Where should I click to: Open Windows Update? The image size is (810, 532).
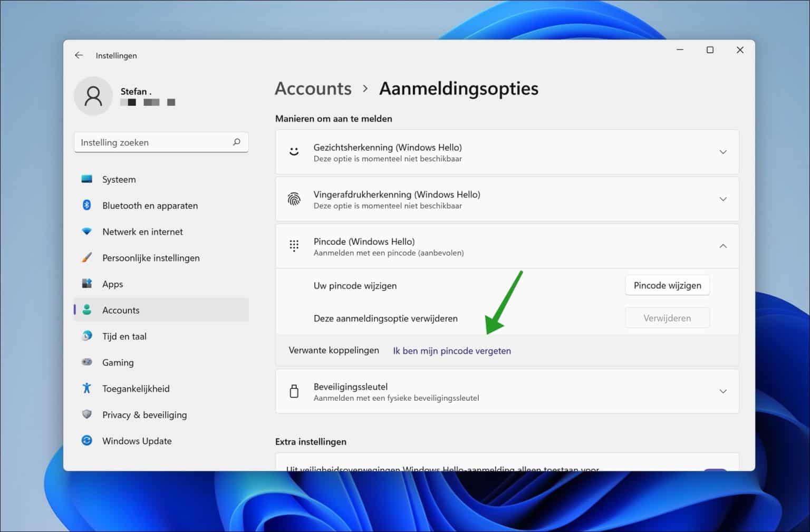pyautogui.click(x=137, y=441)
